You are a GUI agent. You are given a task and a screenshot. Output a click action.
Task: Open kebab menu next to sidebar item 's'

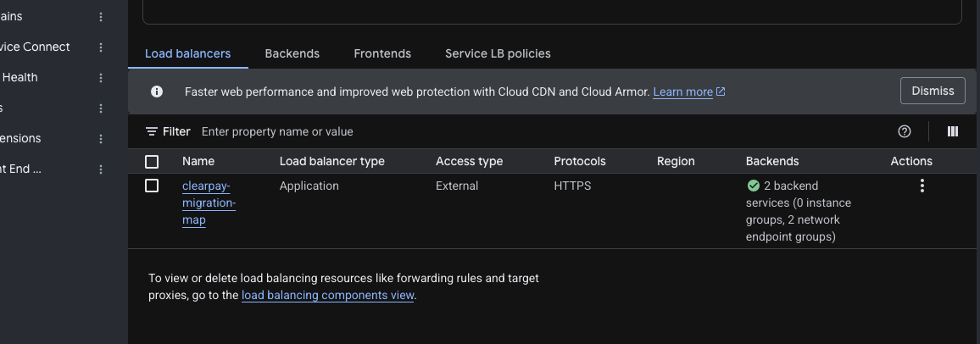click(x=101, y=108)
